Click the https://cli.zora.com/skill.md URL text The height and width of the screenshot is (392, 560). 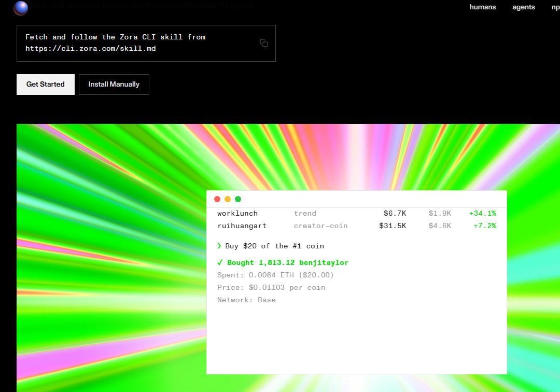coord(91,48)
